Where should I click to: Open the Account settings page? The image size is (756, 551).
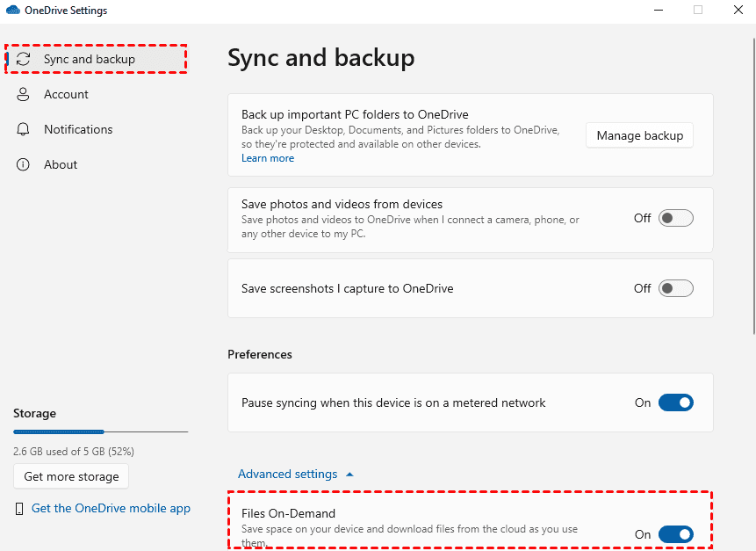coord(66,94)
